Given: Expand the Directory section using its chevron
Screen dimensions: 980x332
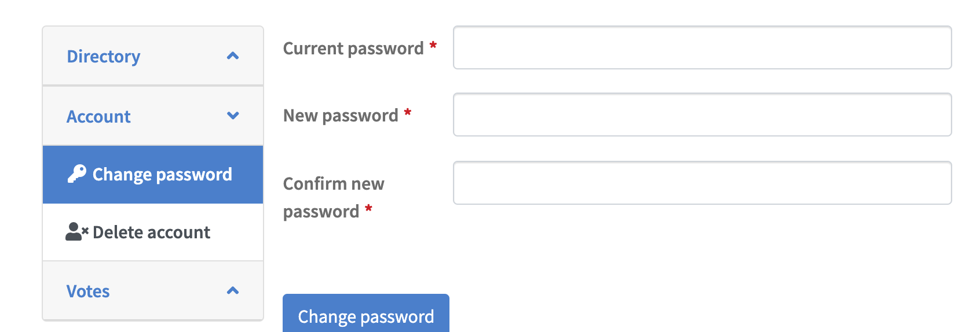Looking at the screenshot, I should [x=233, y=56].
